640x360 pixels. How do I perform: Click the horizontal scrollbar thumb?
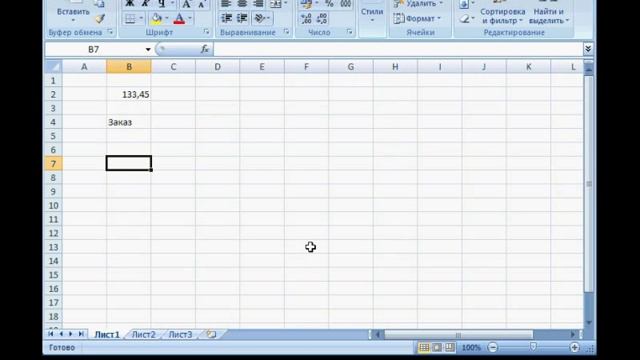click(458, 335)
